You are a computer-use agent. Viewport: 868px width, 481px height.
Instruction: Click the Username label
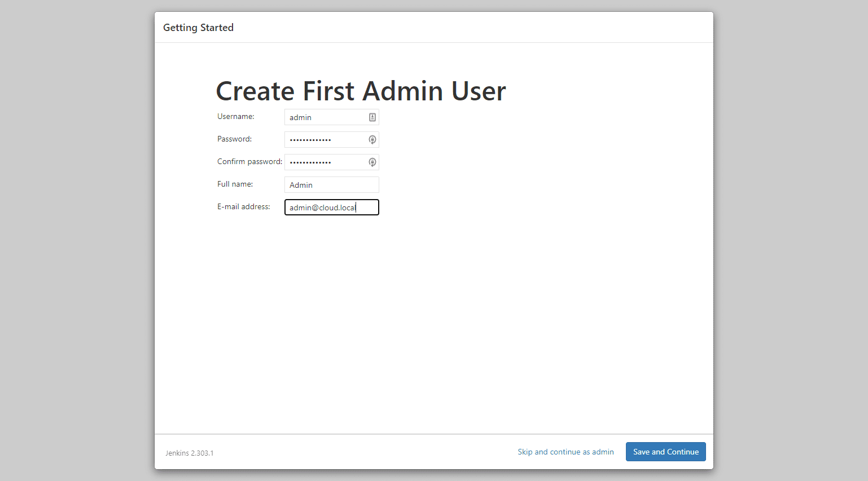[236, 116]
